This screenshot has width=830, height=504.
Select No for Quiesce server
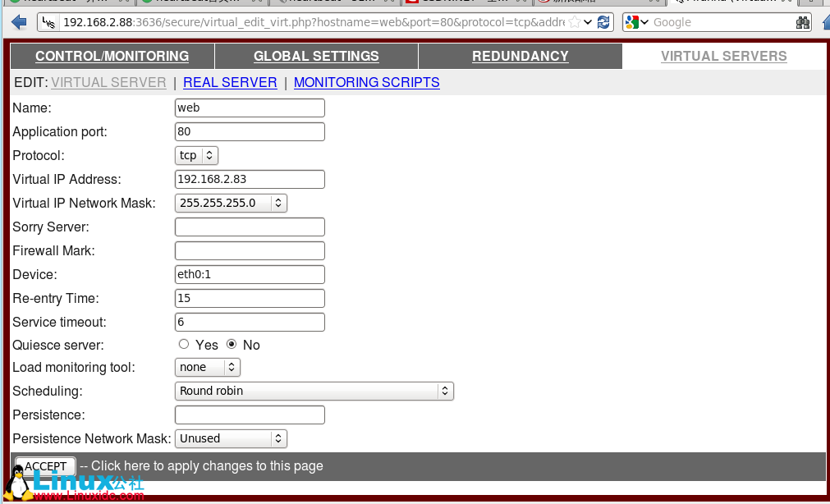coord(232,345)
